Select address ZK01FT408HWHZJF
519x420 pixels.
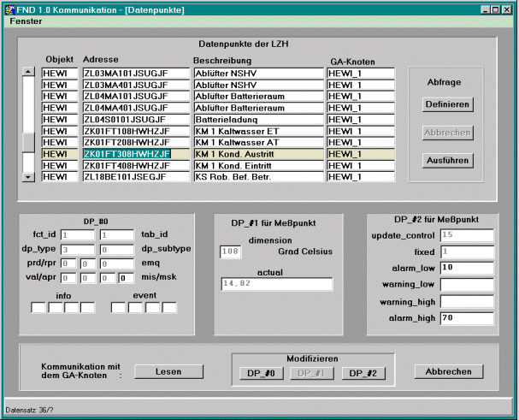point(136,166)
